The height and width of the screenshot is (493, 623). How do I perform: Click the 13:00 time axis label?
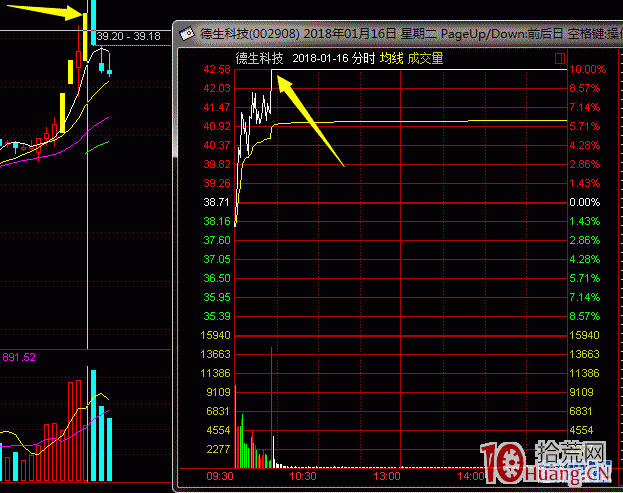[x=387, y=476]
